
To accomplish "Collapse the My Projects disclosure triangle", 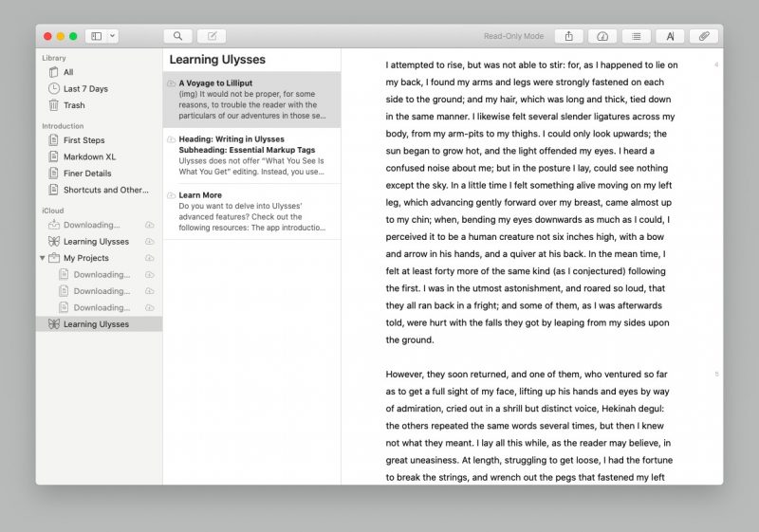I will pos(43,258).
